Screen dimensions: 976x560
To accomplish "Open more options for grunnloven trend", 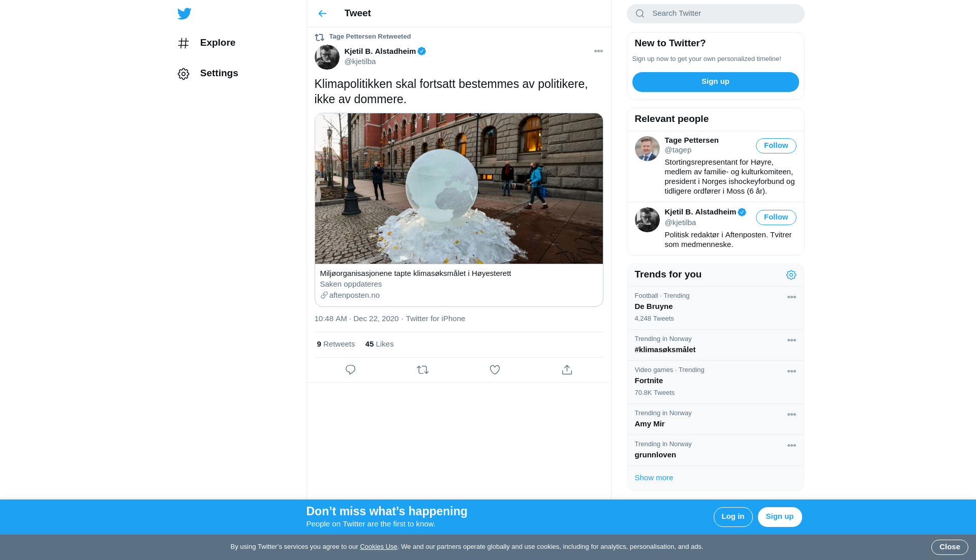I will (x=791, y=446).
